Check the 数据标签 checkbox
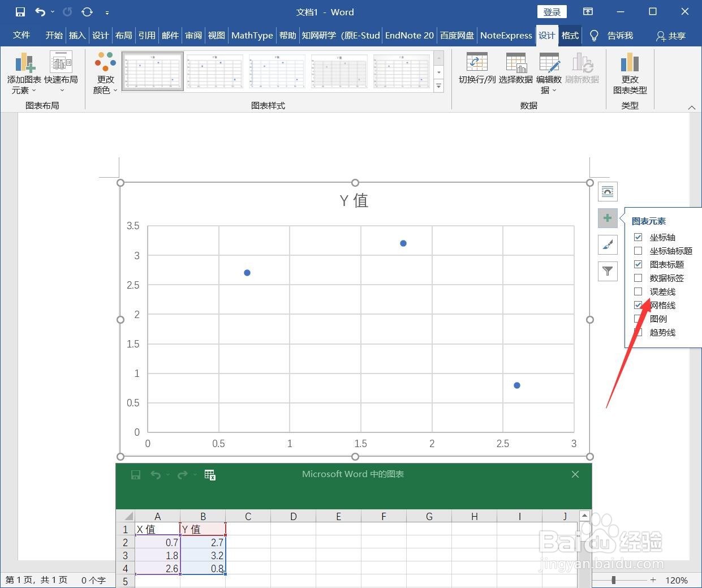The image size is (702, 588). (x=638, y=278)
